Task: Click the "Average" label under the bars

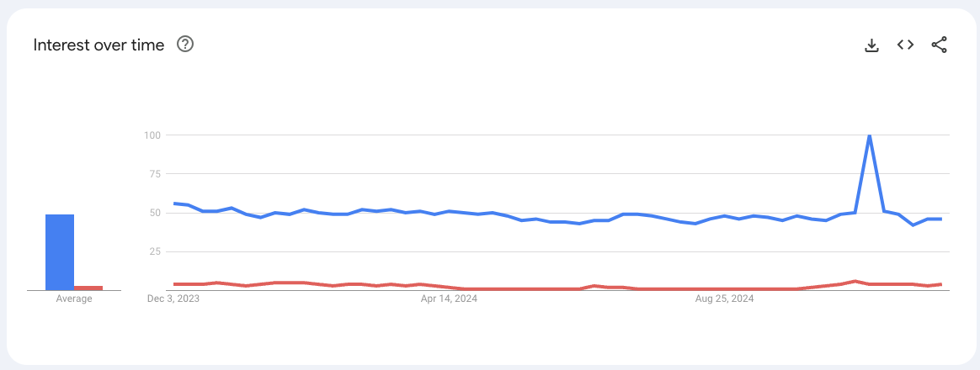Action: coord(74,299)
